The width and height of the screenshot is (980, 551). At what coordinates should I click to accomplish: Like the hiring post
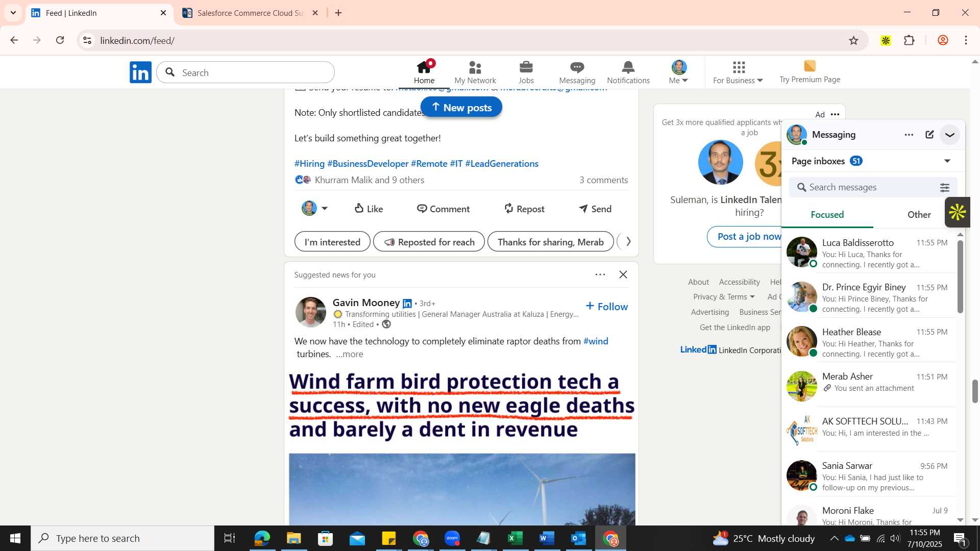pos(369,209)
